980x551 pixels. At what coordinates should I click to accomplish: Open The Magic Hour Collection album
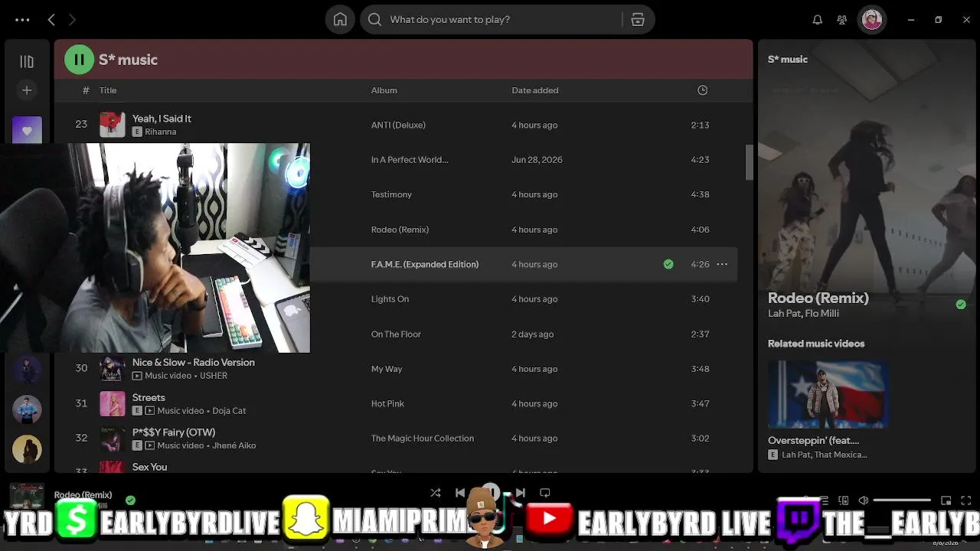(x=423, y=439)
